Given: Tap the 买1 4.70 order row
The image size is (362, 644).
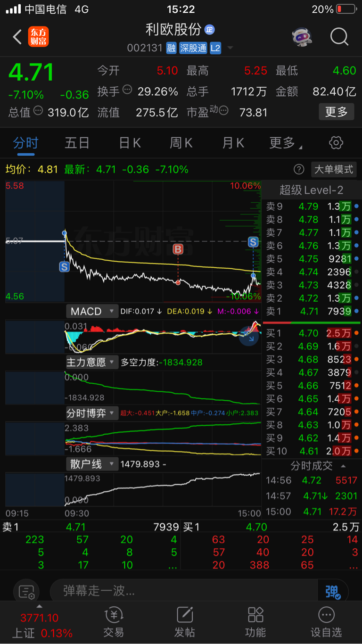Looking at the screenshot, I should (x=311, y=333).
